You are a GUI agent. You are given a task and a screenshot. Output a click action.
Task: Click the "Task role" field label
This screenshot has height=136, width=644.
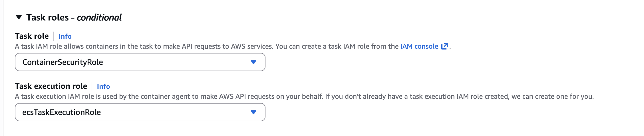32,36
